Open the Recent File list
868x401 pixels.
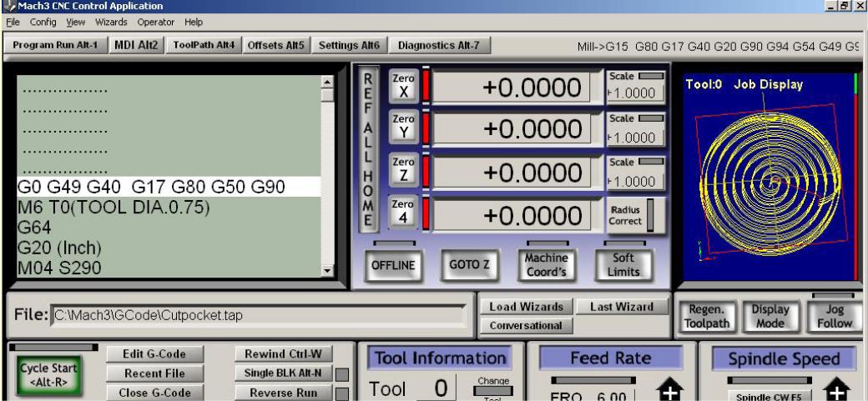pos(154,373)
